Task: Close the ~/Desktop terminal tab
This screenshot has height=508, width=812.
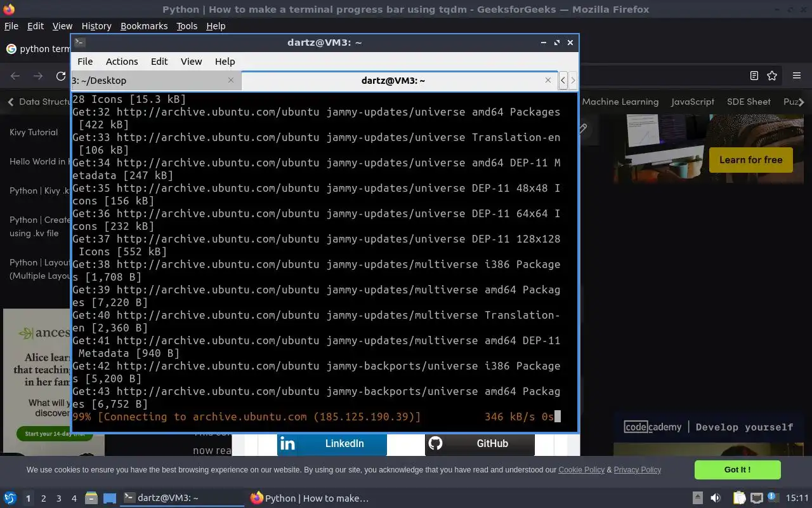Action: (x=231, y=80)
